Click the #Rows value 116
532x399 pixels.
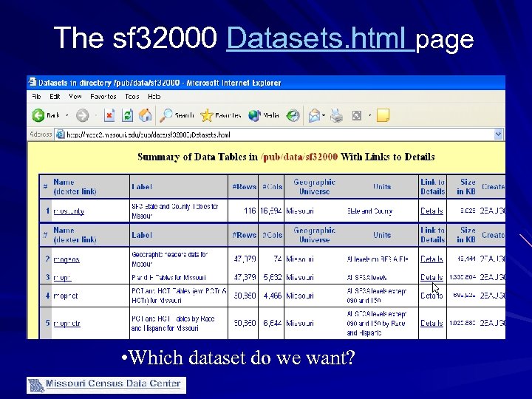pyautogui.click(x=250, y=211)
